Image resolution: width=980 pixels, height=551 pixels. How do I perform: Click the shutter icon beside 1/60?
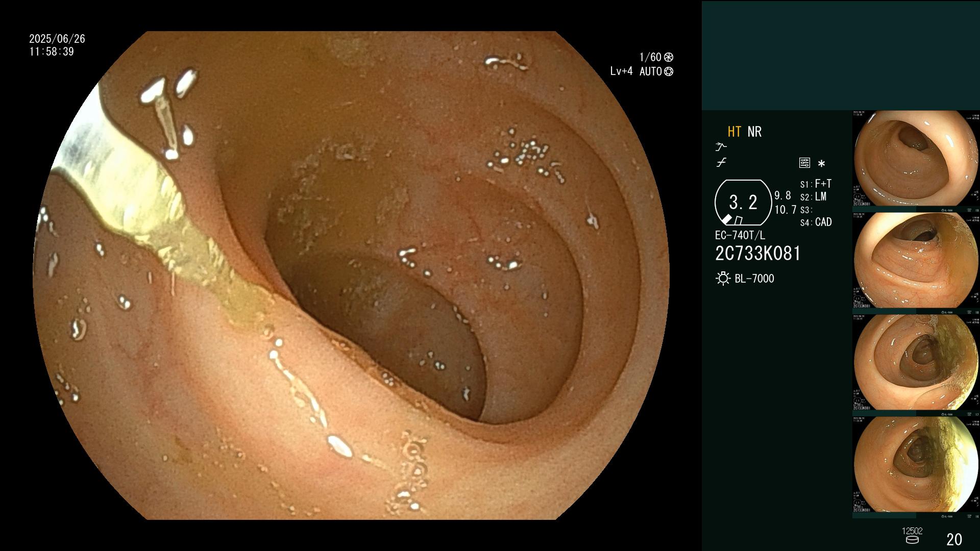pyautogui.click(x=669, y=57)
